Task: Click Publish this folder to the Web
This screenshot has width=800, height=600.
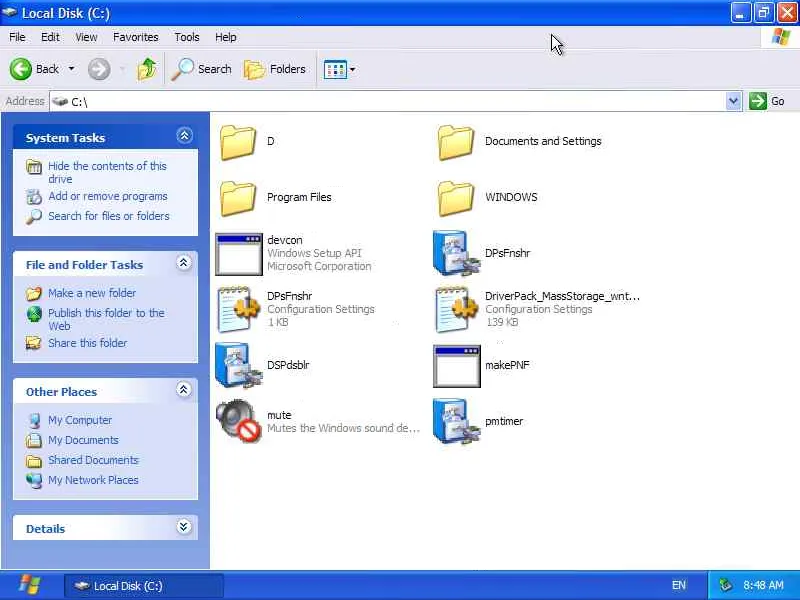Action: 106,319
